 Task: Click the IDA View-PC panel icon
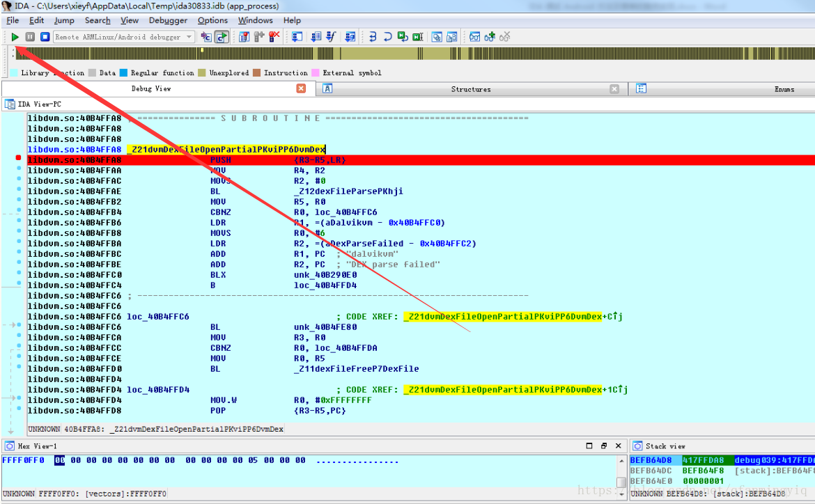pos(10,104)
